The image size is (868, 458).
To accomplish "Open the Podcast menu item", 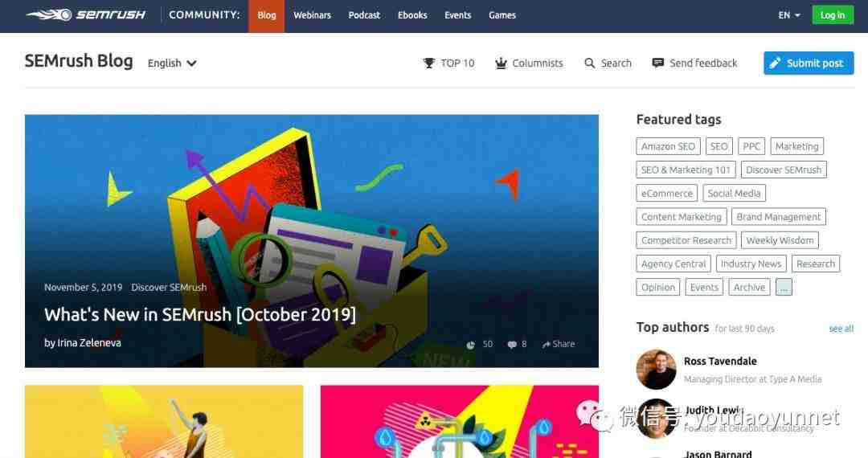I will click(x=364, y=15).
